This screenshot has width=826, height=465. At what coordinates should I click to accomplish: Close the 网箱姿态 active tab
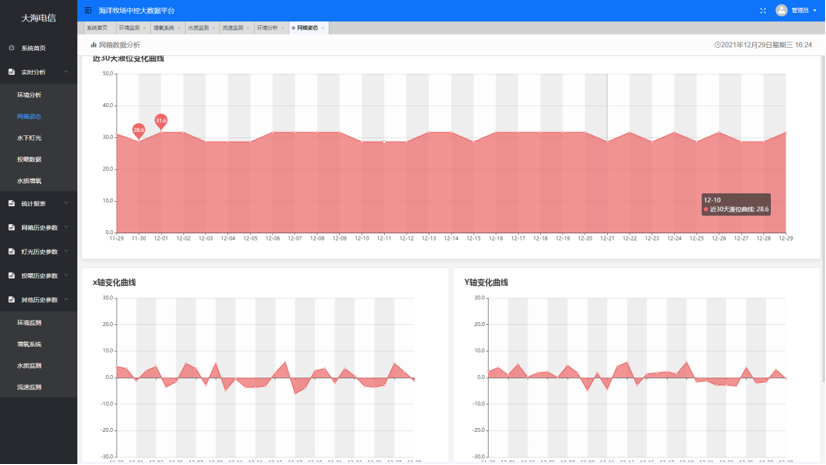tap(322, 28)
